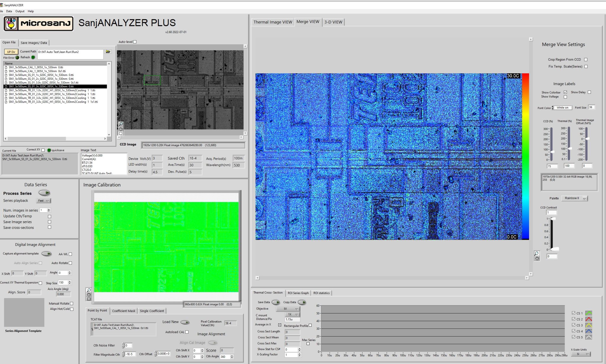
Task: Select the hand pan tool on CCD image
Action: coord(121,129)
